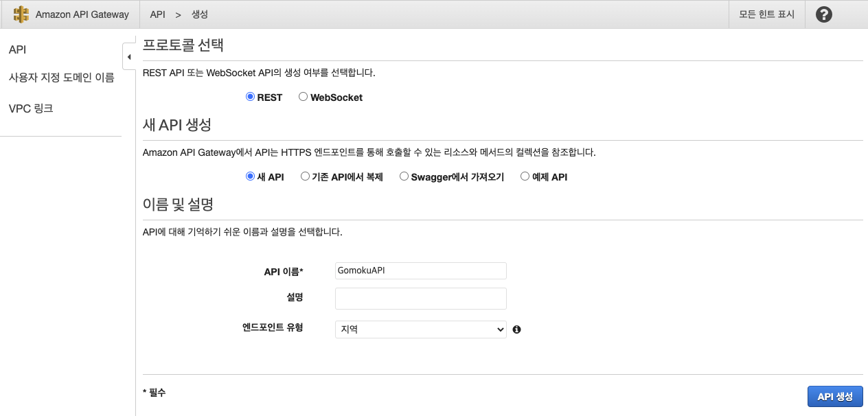
Task: Click the endpoint type info icon
Action: (x=516, y=330)
